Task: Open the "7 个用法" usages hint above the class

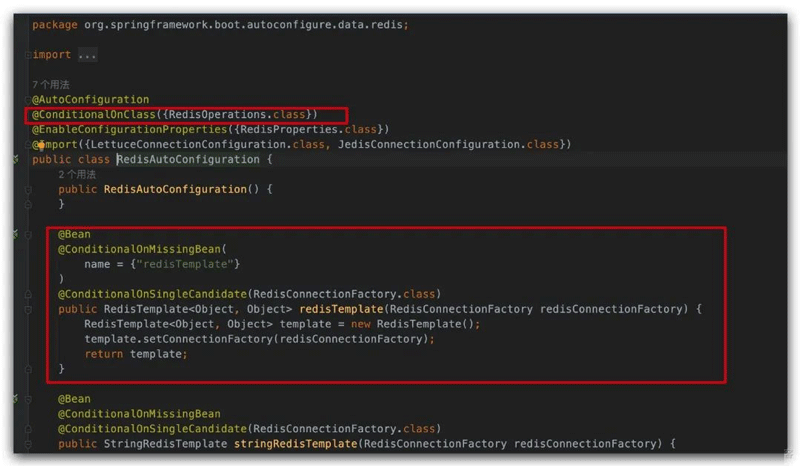Action: point(51,85)
